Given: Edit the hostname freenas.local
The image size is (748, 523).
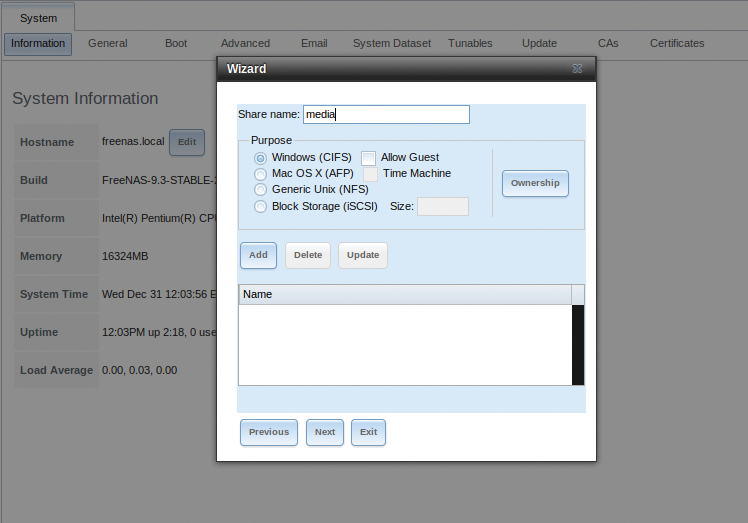Looking at the screenshot, I should pyautogui.click(x=187, y=142).
